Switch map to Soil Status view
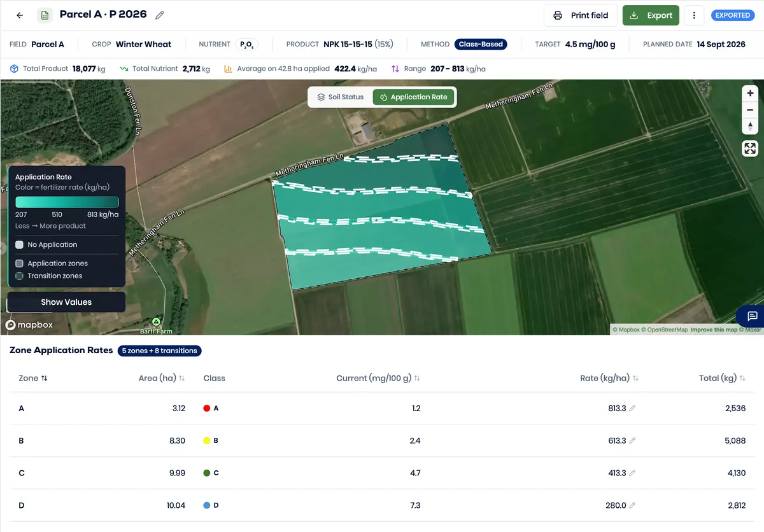 point(341,97)
